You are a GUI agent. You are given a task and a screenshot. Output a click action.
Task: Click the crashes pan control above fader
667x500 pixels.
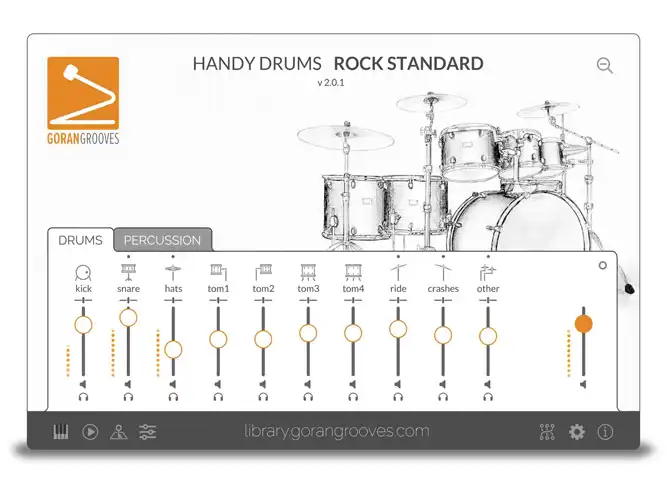pyautogui.click(x=443, y=300)
